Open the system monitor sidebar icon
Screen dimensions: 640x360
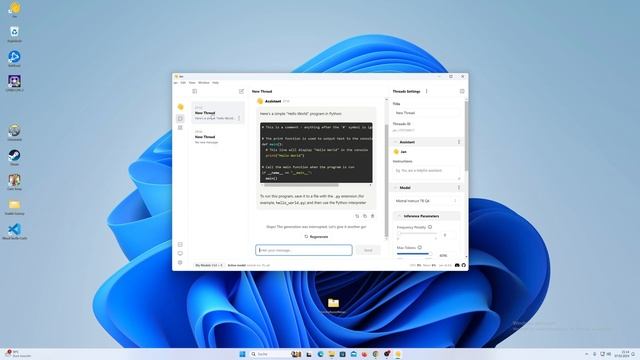pos(180,253)
